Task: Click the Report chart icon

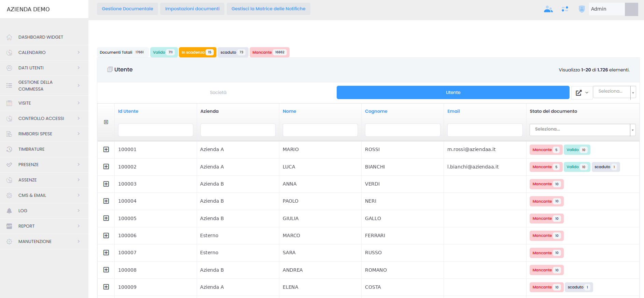Action: click(9, 226)
